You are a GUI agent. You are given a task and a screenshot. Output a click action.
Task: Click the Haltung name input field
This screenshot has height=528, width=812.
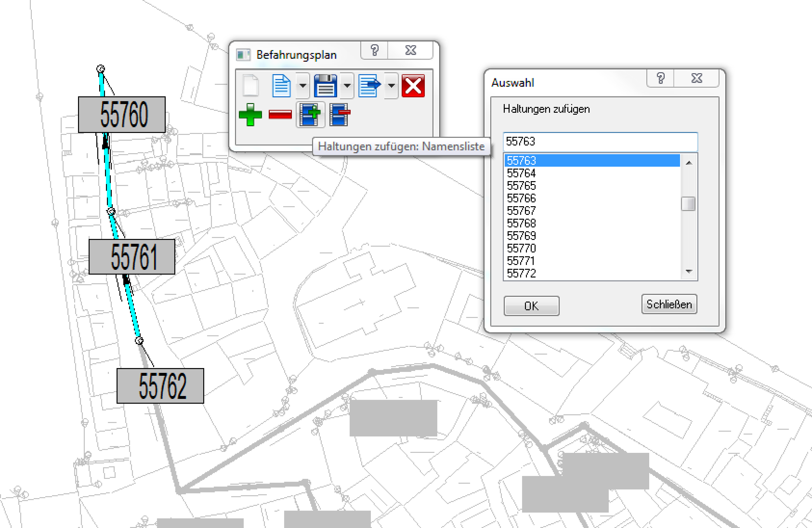601,142
